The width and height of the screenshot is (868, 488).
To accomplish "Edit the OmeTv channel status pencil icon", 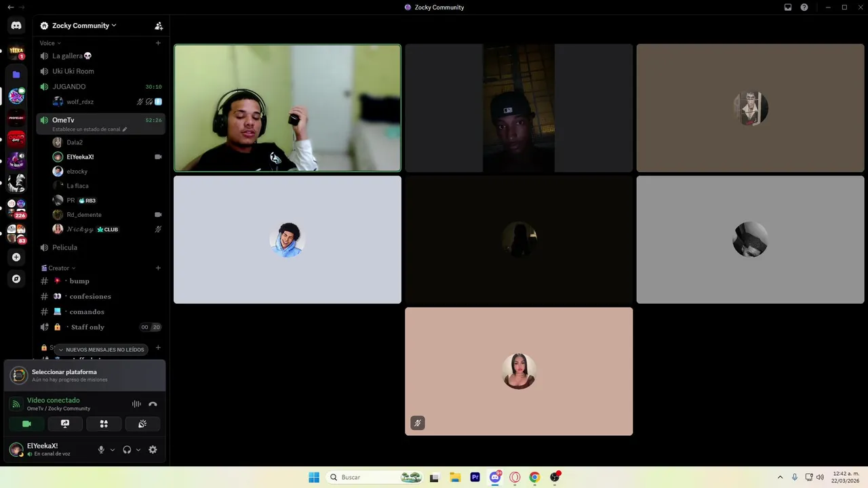I will point(124,129).
